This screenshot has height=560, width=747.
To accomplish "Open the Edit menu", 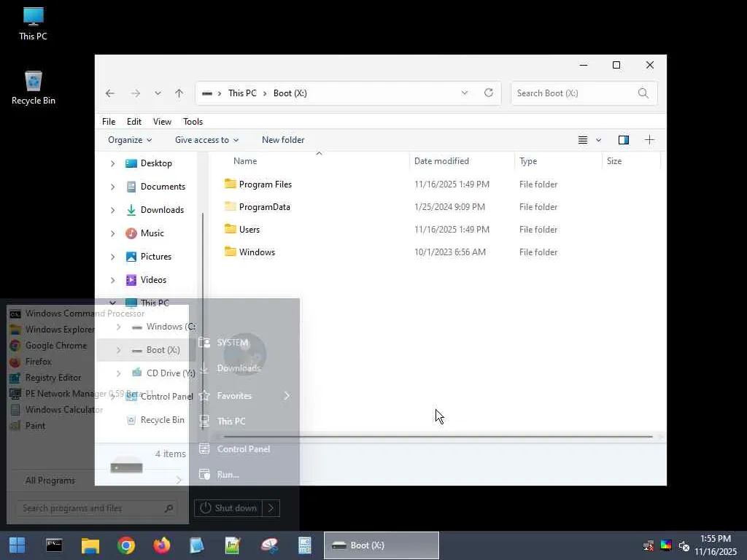I will pyautogui.click(x=134, y=122).
